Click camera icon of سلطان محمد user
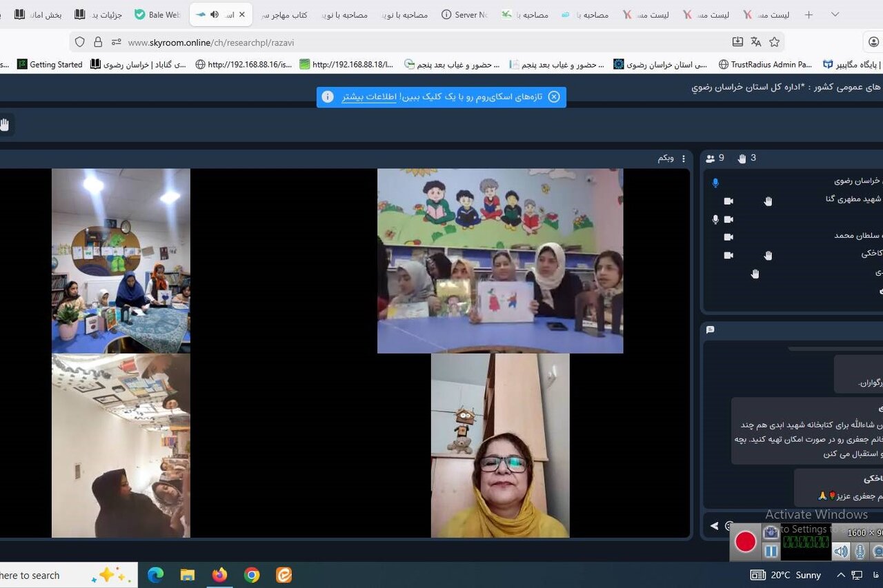Image resolution: width=883 pixels, height=588 pixels. (728, 237)
